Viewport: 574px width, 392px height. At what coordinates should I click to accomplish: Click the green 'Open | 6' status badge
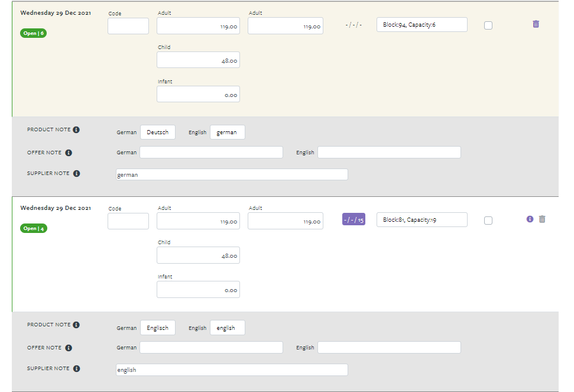tap(33, 33)
